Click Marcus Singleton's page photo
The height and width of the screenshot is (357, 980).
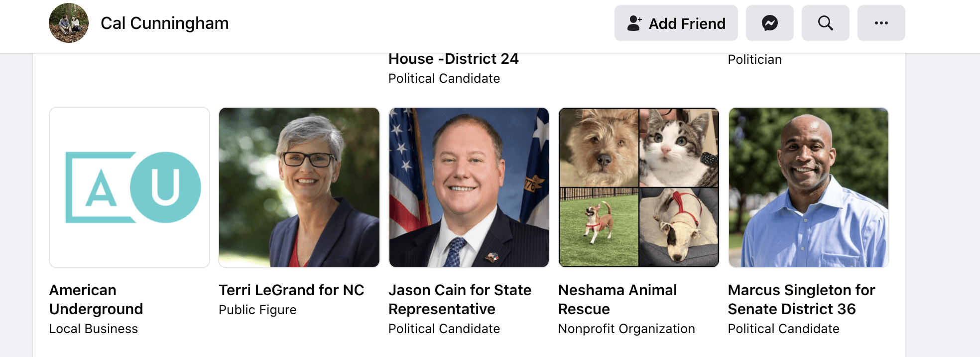(x=809, y=187)
